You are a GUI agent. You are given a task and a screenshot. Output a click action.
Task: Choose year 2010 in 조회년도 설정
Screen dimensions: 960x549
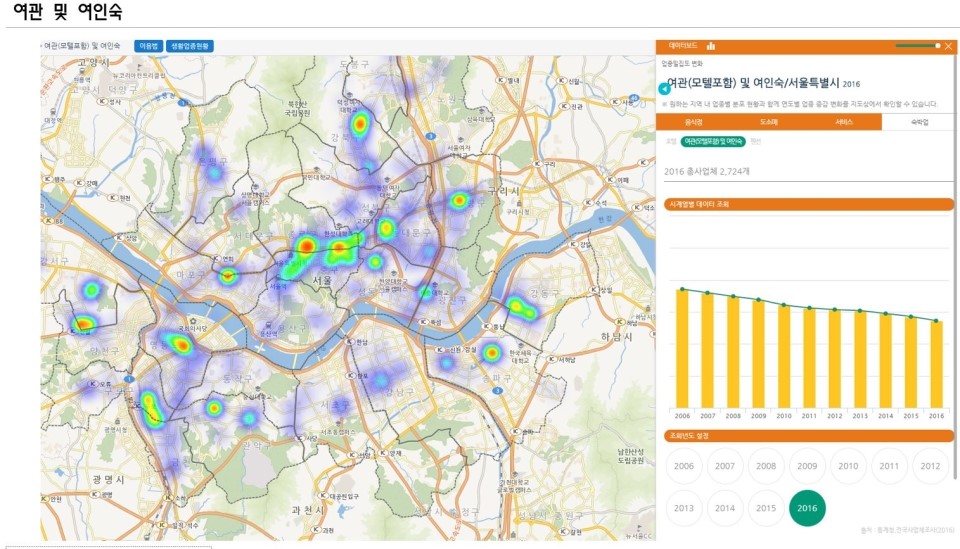click(848, 466)
